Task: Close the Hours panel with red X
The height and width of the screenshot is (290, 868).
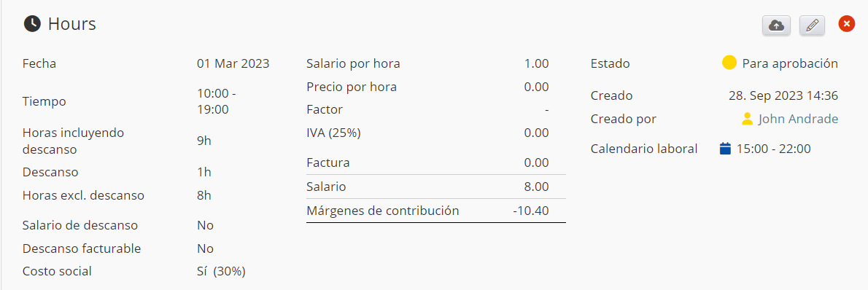Action: click(x=846, y=24)
